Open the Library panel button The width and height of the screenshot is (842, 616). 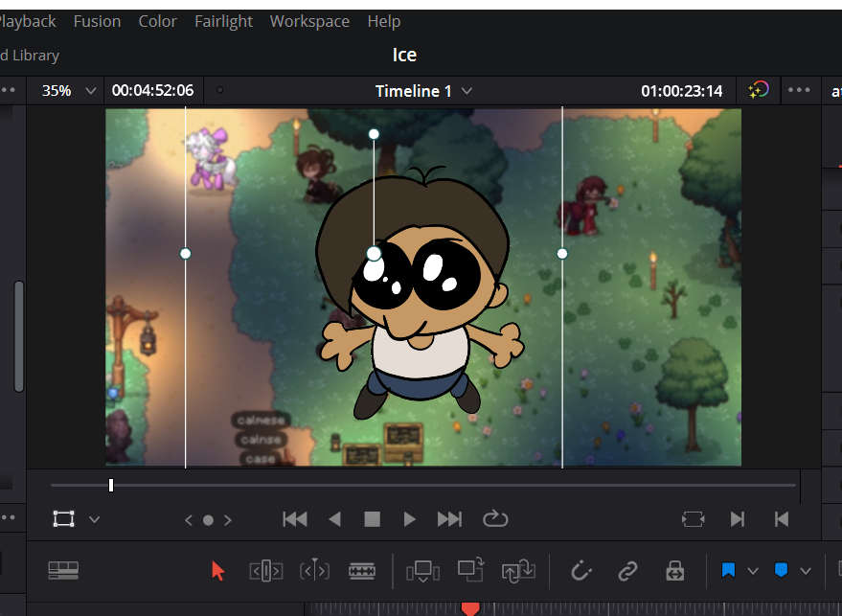coord(30,56)
